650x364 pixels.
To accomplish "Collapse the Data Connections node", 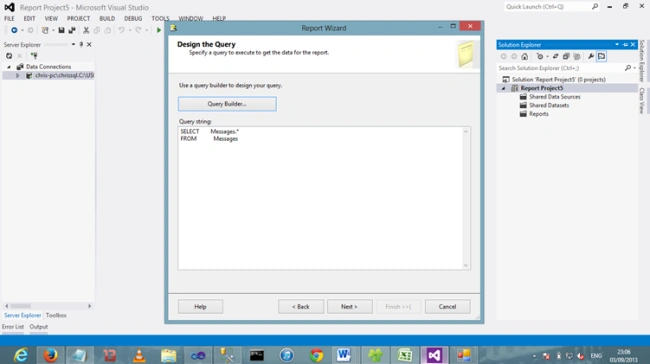I will pyautogui.click(x=9, y=67).
